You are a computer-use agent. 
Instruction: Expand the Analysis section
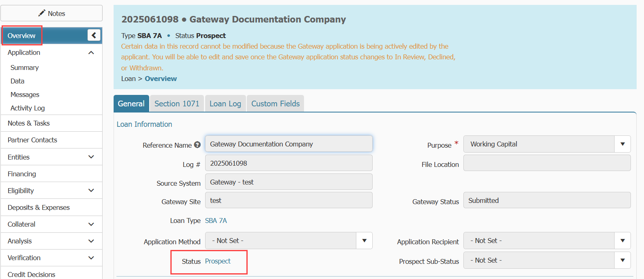[x=91, y=241]
